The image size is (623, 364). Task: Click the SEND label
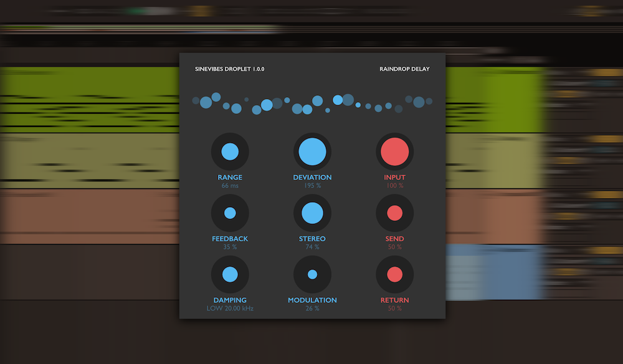click(394, 238)
